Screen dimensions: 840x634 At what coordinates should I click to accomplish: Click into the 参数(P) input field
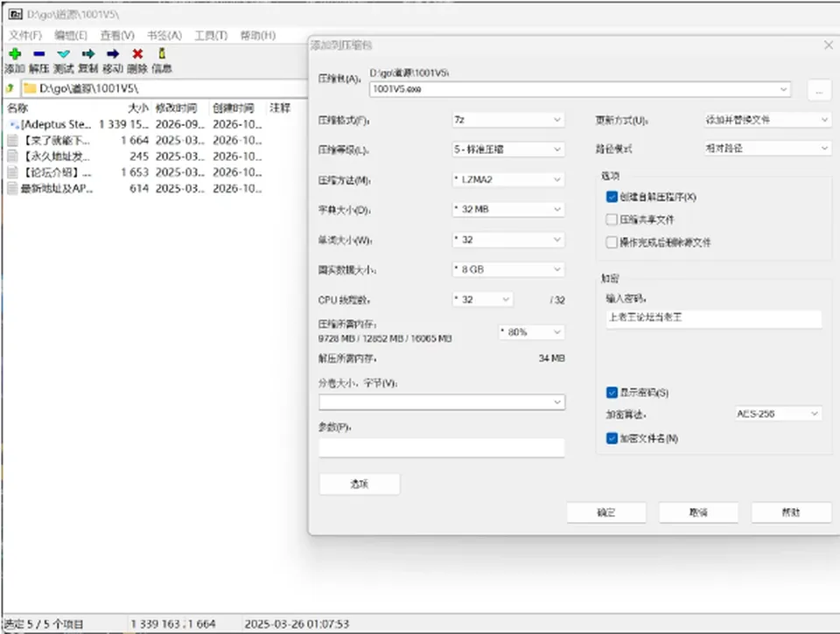442,448
